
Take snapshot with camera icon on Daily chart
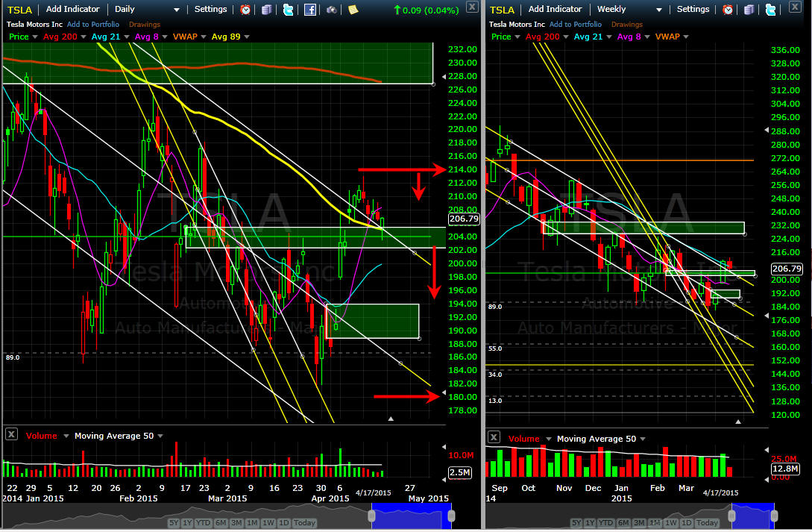331,9
